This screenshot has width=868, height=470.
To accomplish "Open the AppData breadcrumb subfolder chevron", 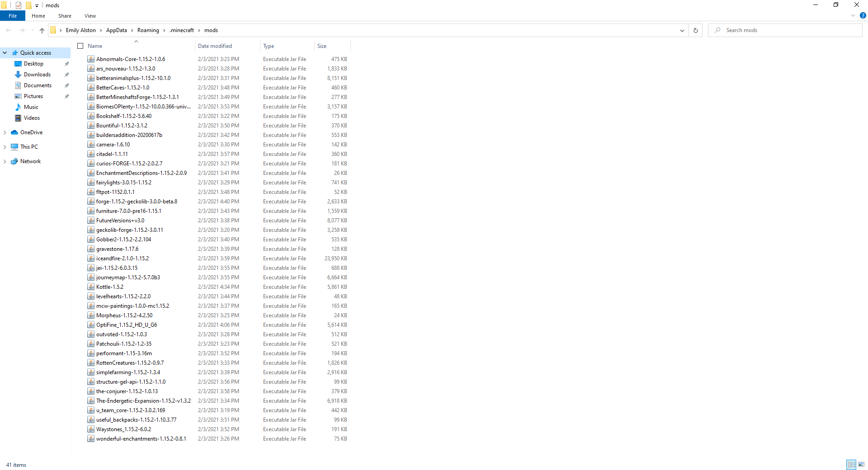I will [x=132, y=30].
